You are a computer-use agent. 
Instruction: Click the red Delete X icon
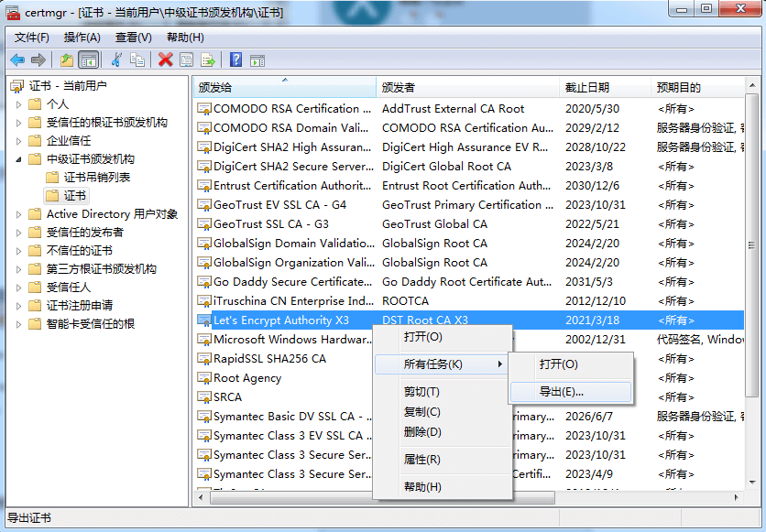click(x=166, y=60)
